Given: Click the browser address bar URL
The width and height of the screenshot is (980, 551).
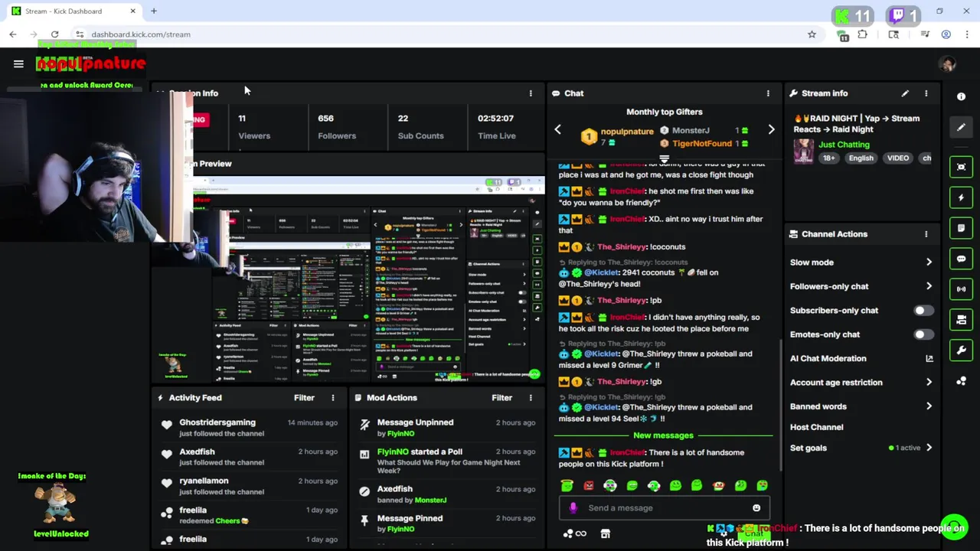Looking at the screenshot, I should point(141,34).
